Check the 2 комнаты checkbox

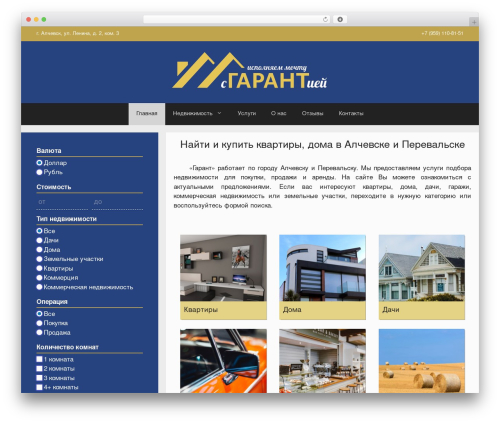coord(39,368)
